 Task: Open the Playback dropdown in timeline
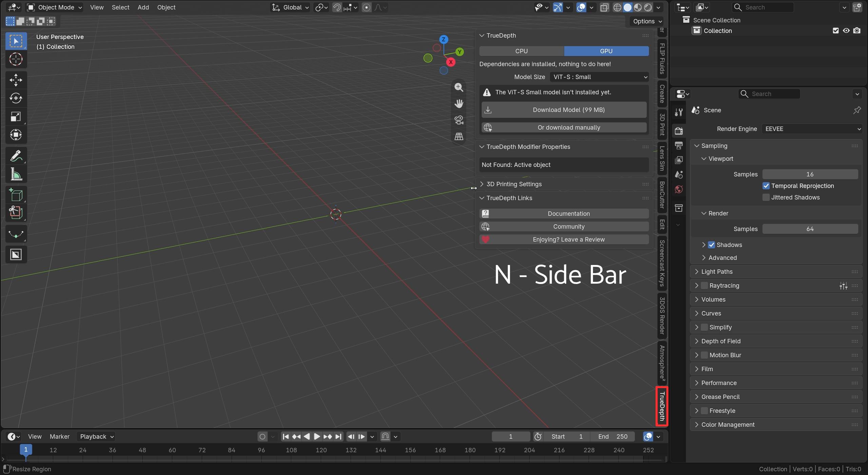pyautogui.click(x=96, y=437)
